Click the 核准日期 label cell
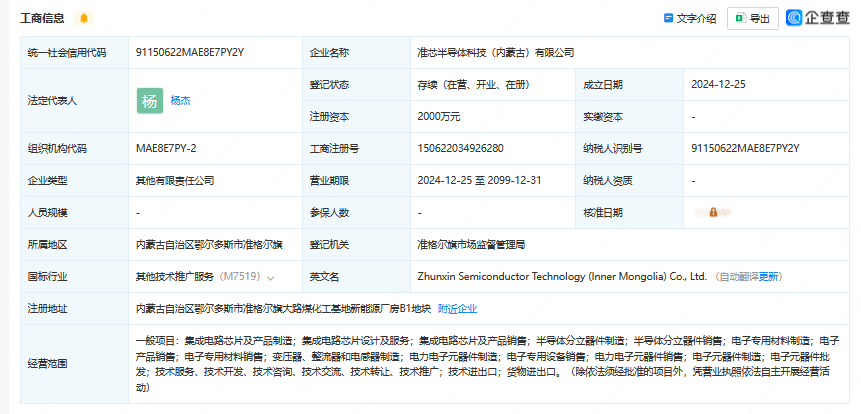The width and height of the screenshot is (861, 414). [x=629, y=212]
